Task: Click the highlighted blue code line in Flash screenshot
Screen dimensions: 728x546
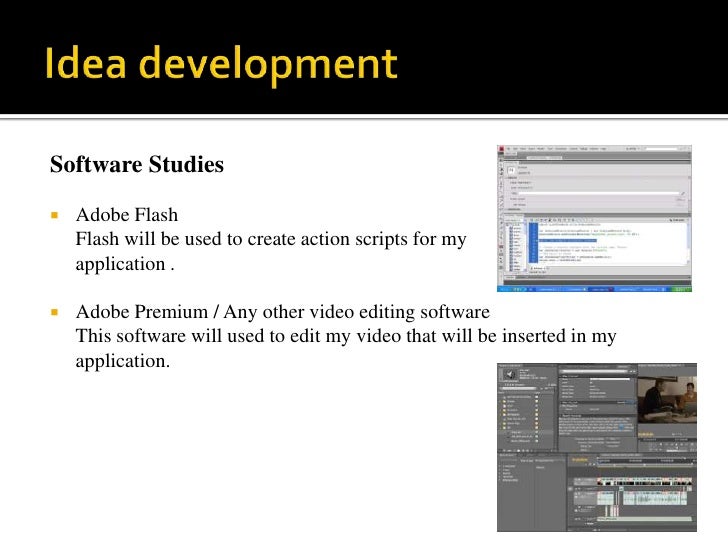Action: pos(567,240)
